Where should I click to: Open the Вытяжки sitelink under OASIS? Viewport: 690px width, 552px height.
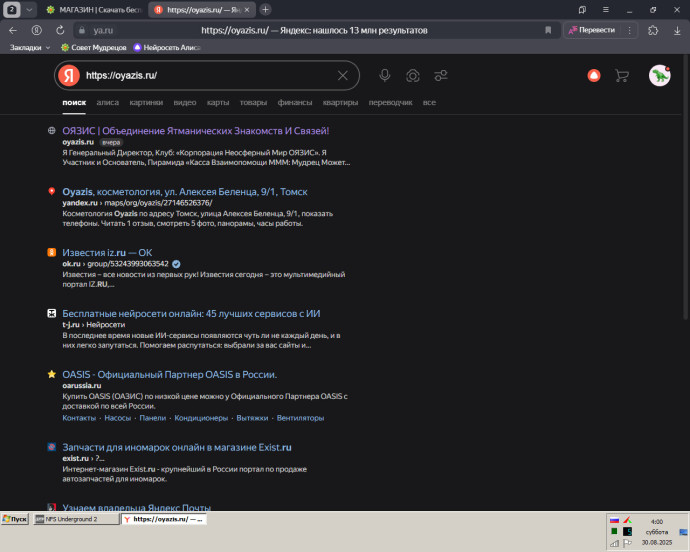[x=252, y=418]
